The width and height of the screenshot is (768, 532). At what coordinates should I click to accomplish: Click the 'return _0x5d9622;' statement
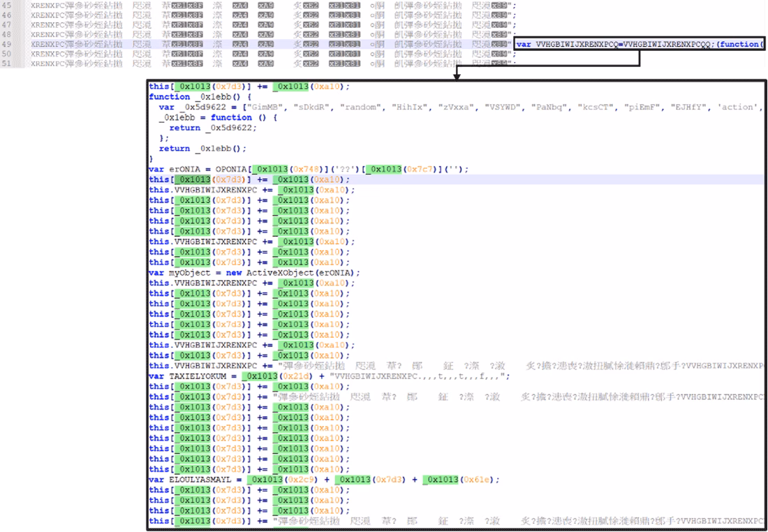(x=213, y=128)
